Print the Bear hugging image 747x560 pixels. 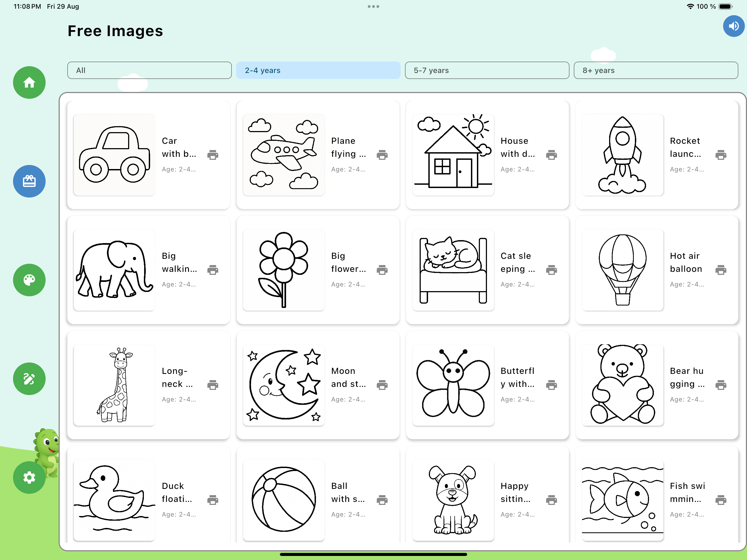click(x=721, y=385)
